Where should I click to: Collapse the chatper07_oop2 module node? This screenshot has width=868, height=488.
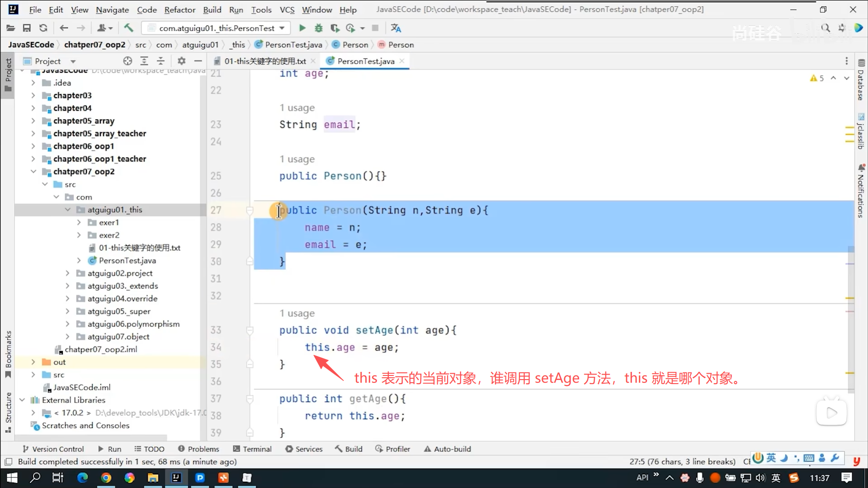33,172
